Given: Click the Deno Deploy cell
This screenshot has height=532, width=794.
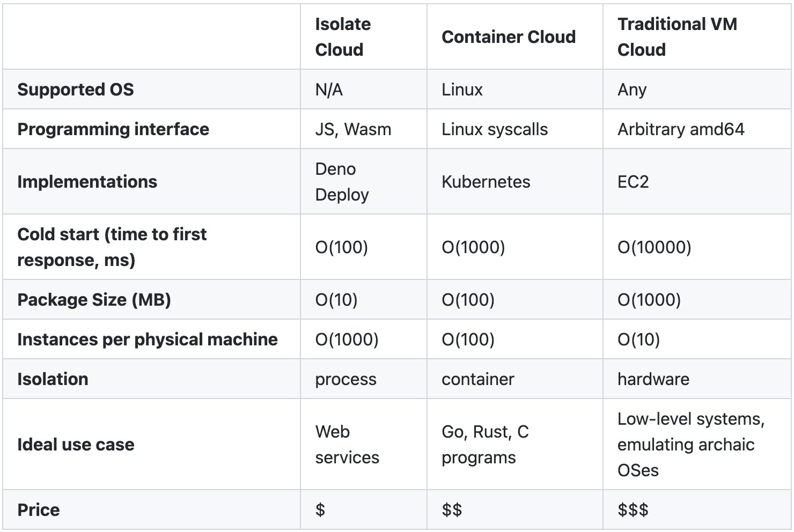Looking at the screenshot, I should coord(342,182).
